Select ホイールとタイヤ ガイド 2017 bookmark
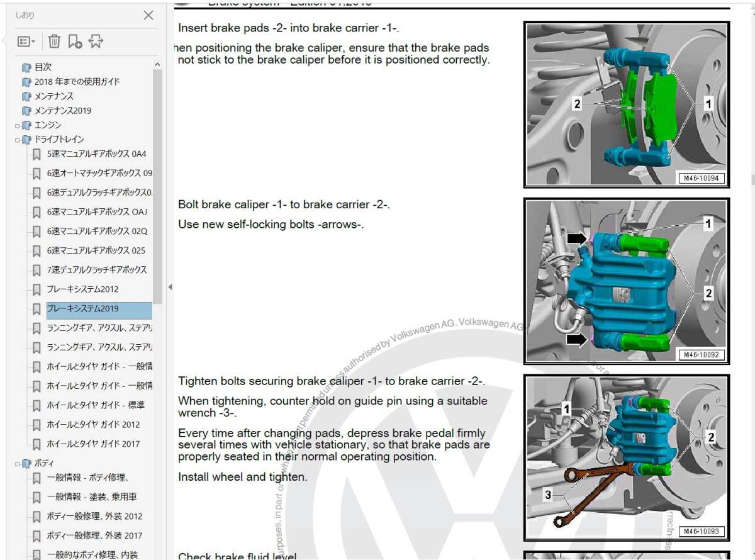The image size is (755, 560). coord(93,444)
